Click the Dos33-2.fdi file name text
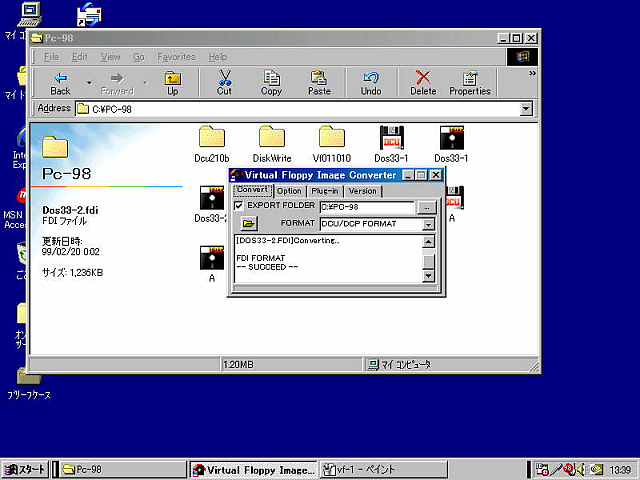640x480 pixels. (x=70, y=211)
